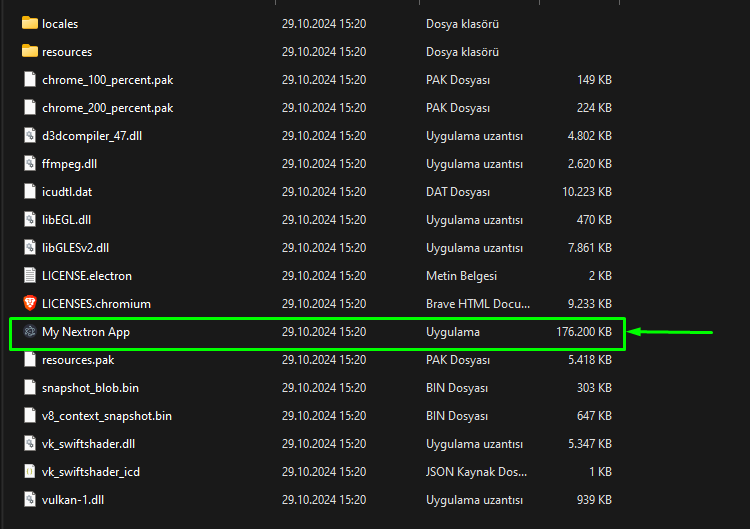Click the ffmpeg.dll file icon
Screen dimensions: 750x529
coord(29,163)
